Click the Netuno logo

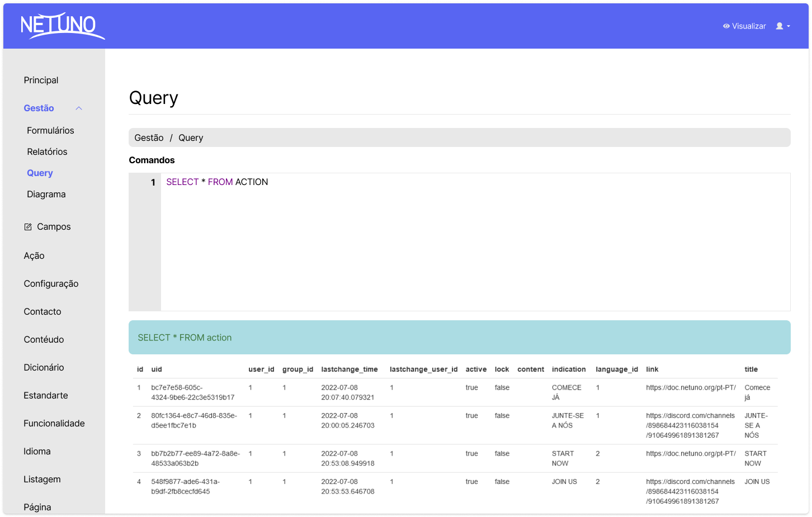tap(62, 26)
